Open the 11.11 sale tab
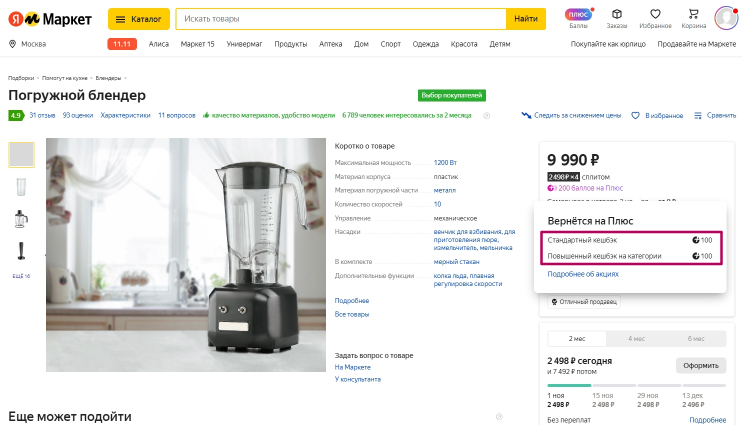The width and height of the screenshot is (742, 425). pyautogui.click(x=122, y=44)
